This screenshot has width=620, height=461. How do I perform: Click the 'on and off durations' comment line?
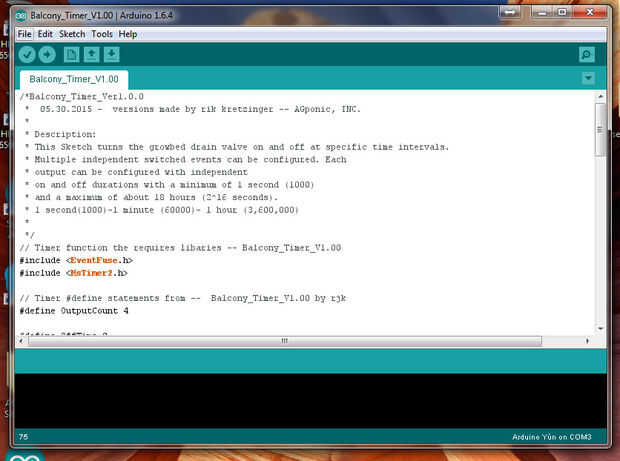click(x=169, y=185)
